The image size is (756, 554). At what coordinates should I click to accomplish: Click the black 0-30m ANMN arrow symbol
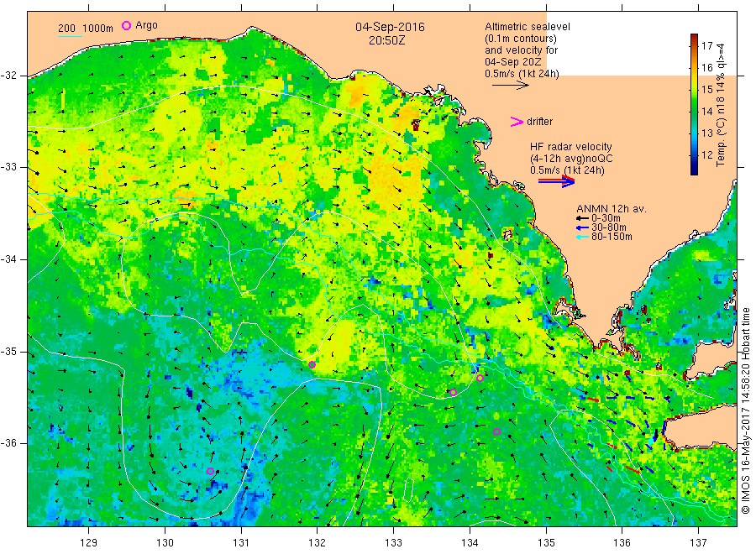click(582, 218)
